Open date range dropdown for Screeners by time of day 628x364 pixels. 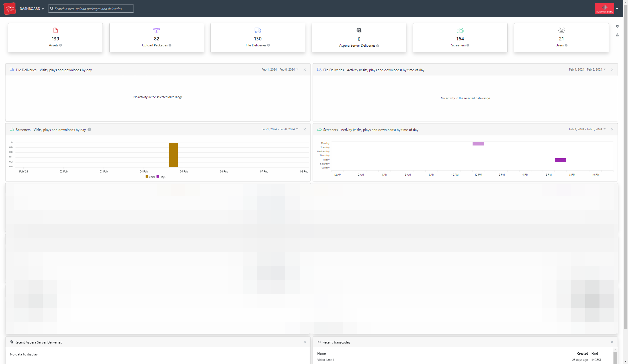(587, 129)
